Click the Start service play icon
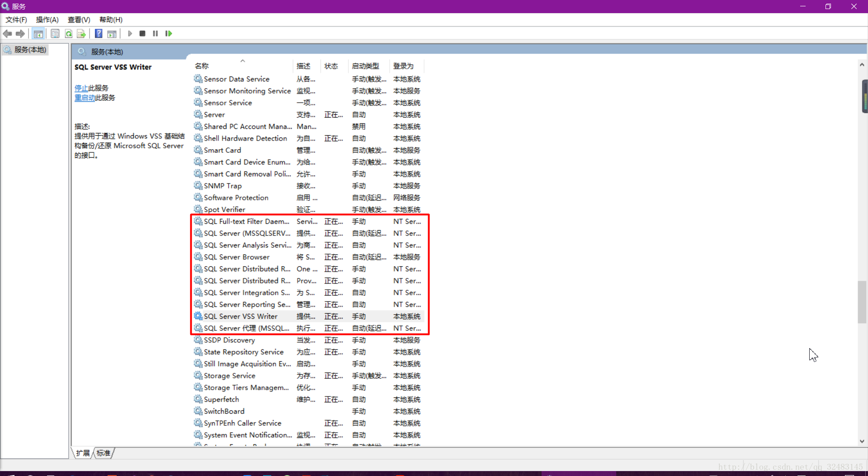This screenshot has width=868, height=476. pyautogui.click(x=130, y=33)
